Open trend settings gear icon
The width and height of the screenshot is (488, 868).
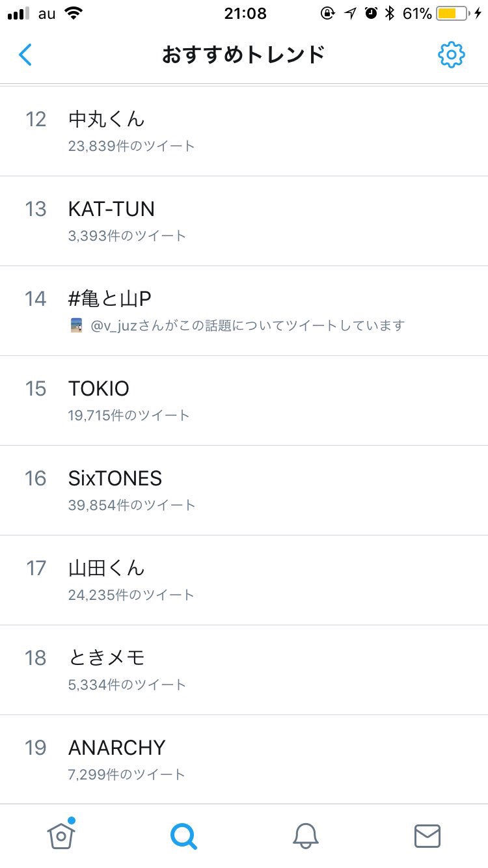(x=451, y=55)
